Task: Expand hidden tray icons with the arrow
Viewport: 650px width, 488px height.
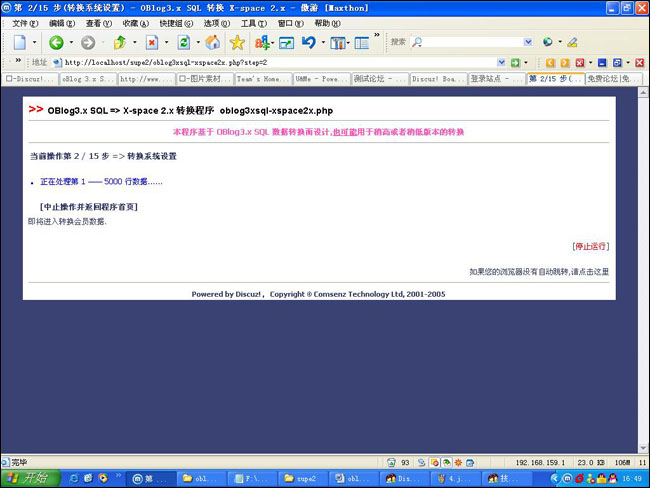Action: [554, 478]
